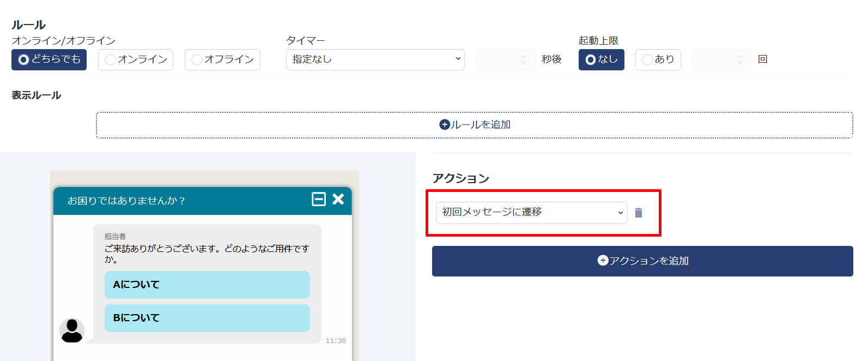This screenshot has height=361, width=868.
Task: Click the operator avatar icon in chat
Action: point(72,330)
